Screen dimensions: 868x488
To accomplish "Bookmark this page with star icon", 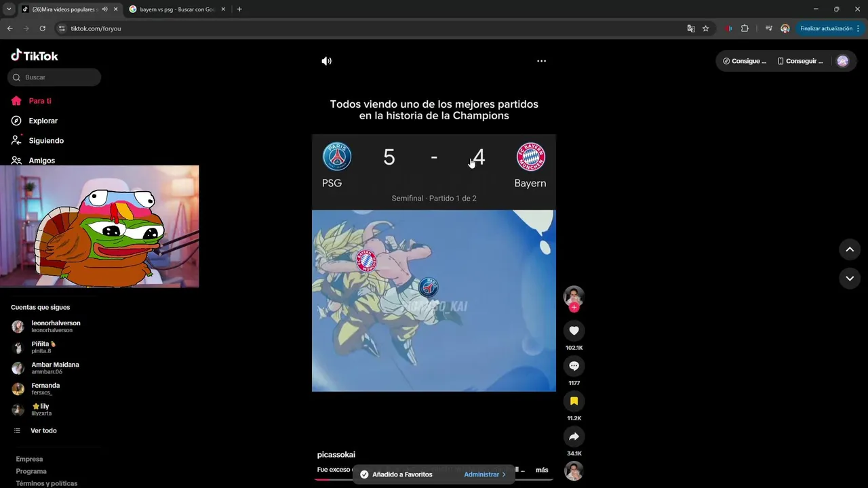I will [705, 28].
